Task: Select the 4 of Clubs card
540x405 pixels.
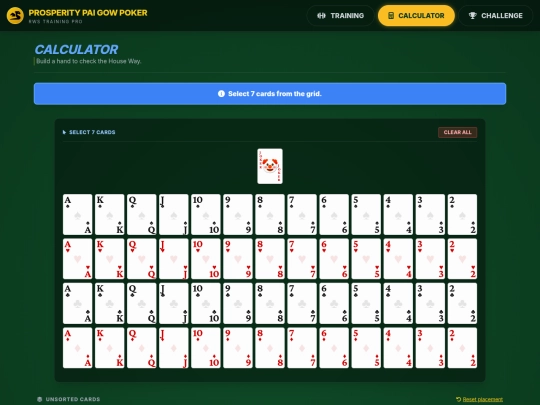Action: click(398, 303)
